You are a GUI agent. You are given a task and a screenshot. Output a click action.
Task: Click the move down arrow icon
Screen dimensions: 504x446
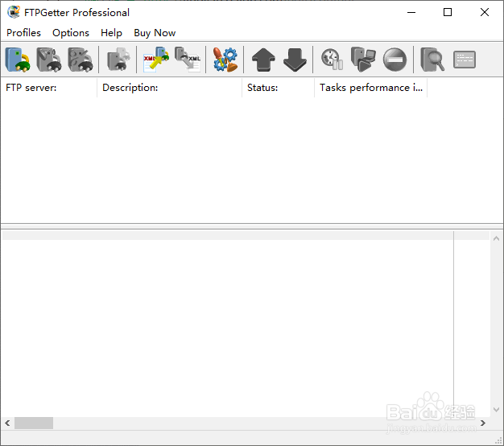point(295,60)
